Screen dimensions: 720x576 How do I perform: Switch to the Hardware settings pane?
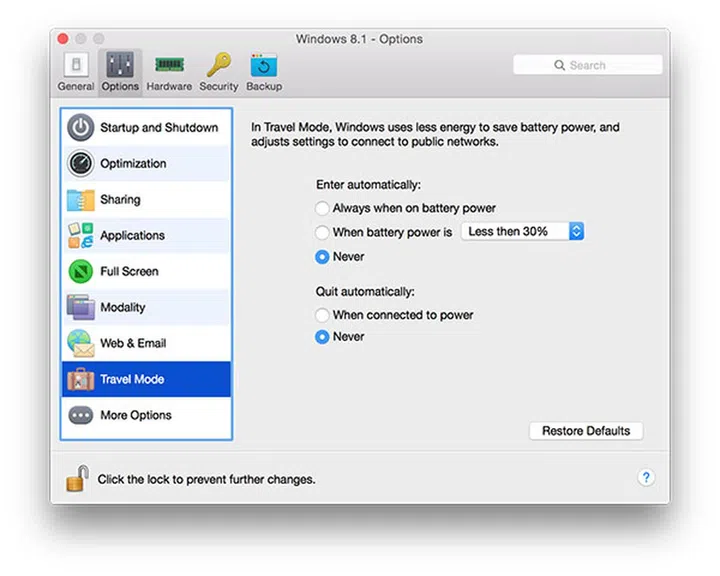(169, 66)
